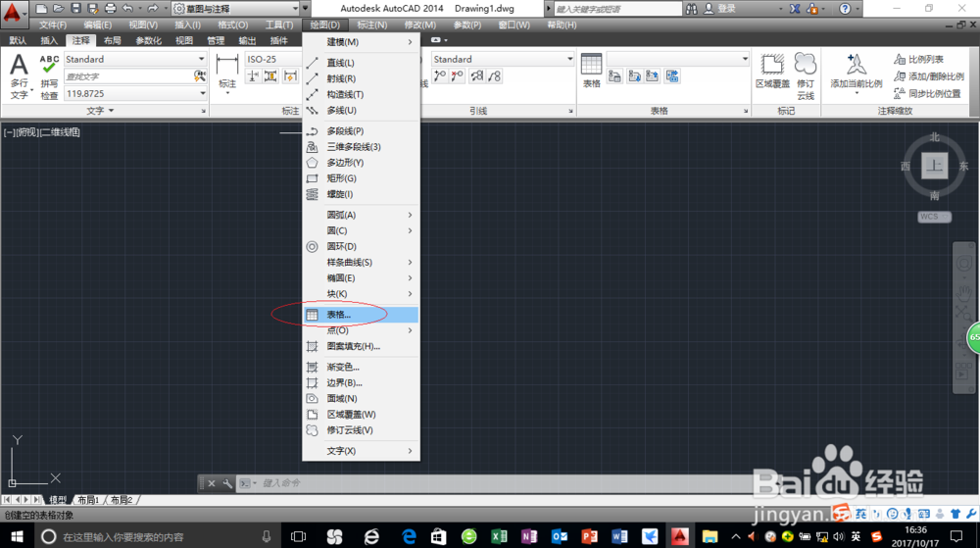This screenshot has height=548, width=980.
Task: Click the customize wrench icon on command line
Action: tap(227, 483)
